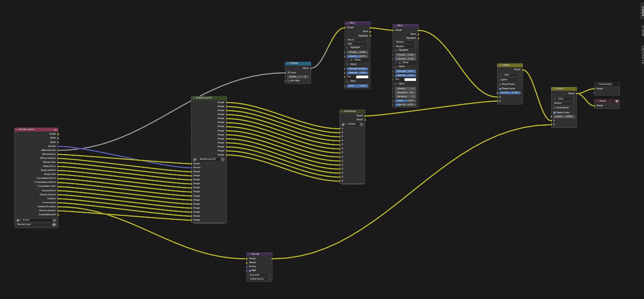This screenshot has height=299, width=644.
Task: Toggle HDR checkbox on Denoise node
Action: point(250,270)
